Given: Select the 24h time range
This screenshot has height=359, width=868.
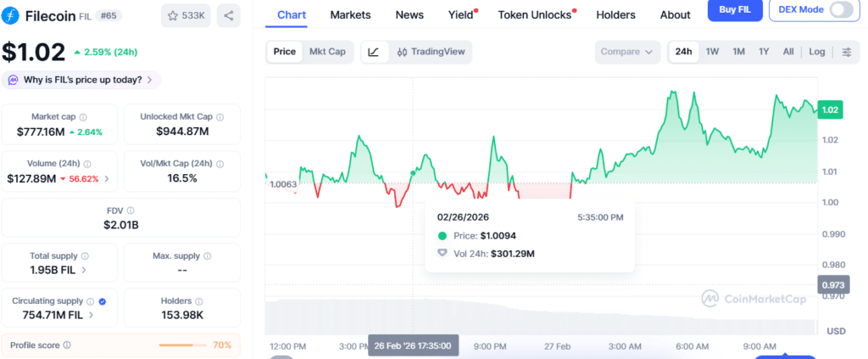Looking at the screenshot, I should tap(684, 52).
